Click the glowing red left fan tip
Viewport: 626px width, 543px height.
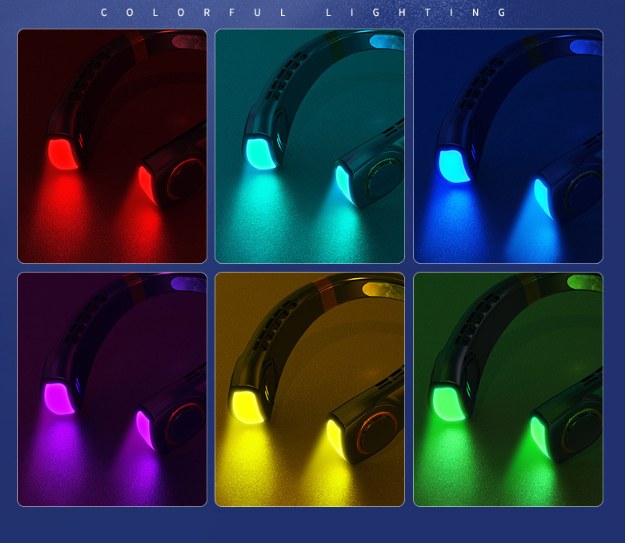[62, 153]
